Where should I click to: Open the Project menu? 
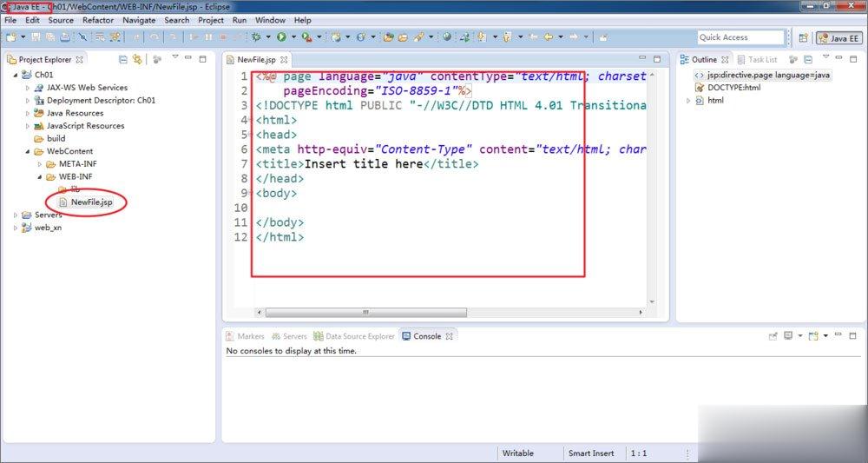pyautogui.click(x=211, y=20)
